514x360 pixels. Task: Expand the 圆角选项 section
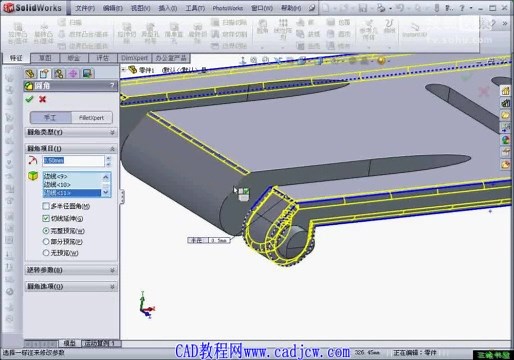coord(112,286)
